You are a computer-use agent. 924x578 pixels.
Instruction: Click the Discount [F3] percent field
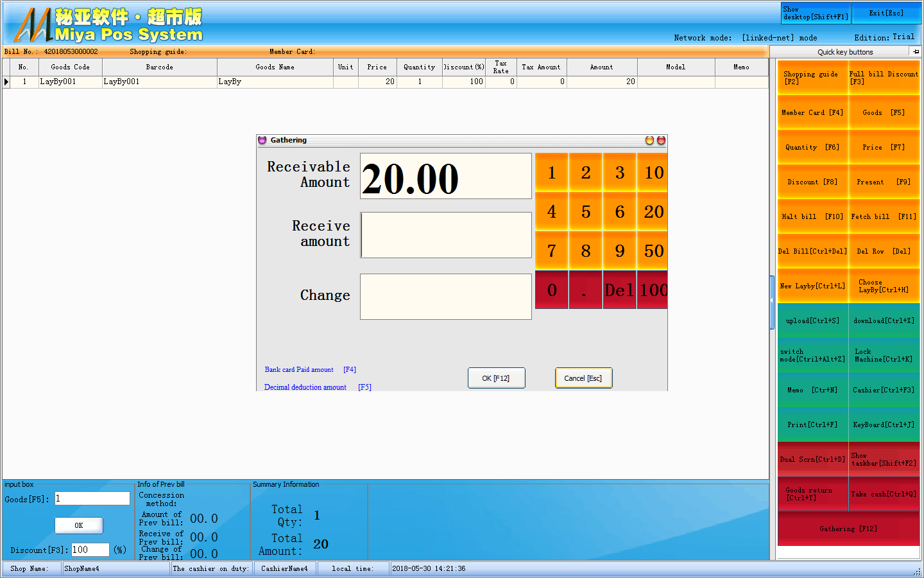click(90, 550)
